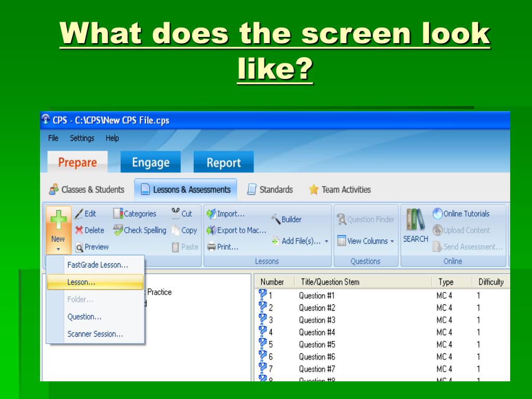This screenshot has width=532, height=399.
Task: Click the Send Assessment icon
Action: [x=437, y=247]
